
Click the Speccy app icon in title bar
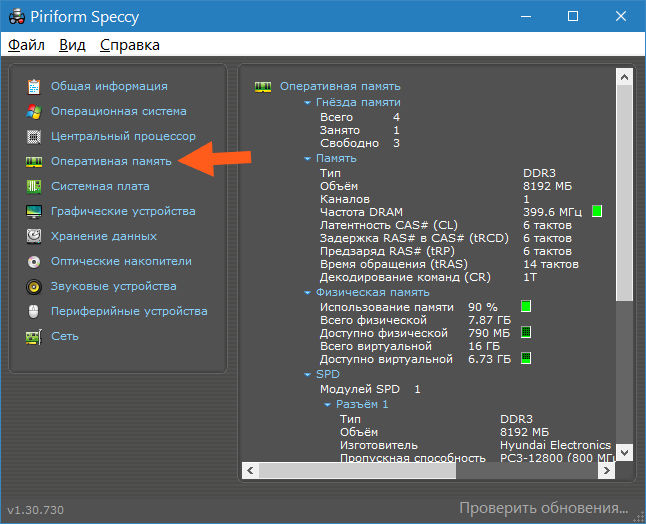pyautogui.click(x=17, y=17)
